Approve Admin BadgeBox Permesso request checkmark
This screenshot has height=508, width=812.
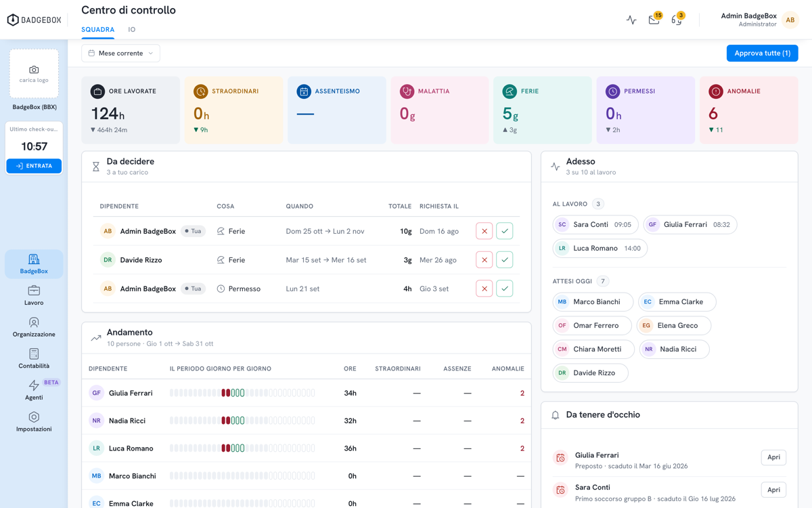pos(505,289)
